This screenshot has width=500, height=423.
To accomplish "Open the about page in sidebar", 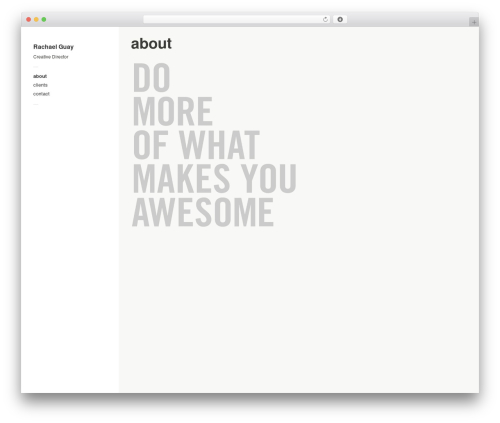I will coord(40,76).
